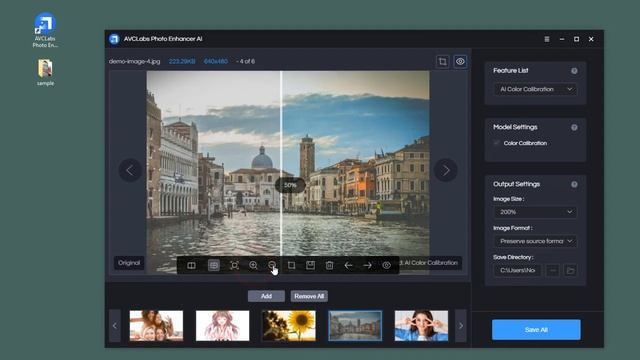Click the AI Color Calibration label on the preview

coord(430,263)
